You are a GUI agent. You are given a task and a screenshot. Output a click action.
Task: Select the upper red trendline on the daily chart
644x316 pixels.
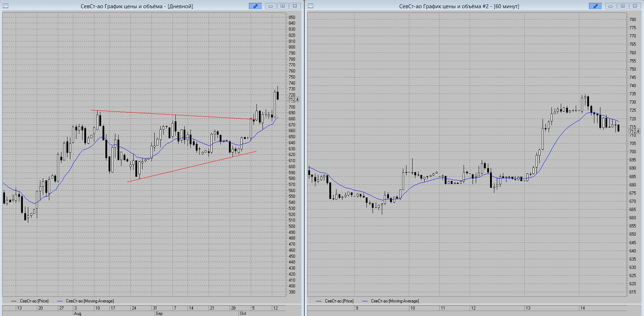click(x=173, y=115)
